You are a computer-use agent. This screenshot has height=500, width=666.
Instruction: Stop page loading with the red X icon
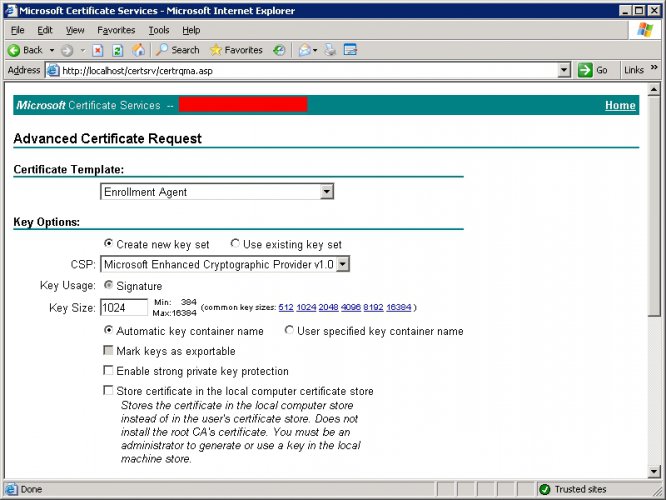coord(98,51)
